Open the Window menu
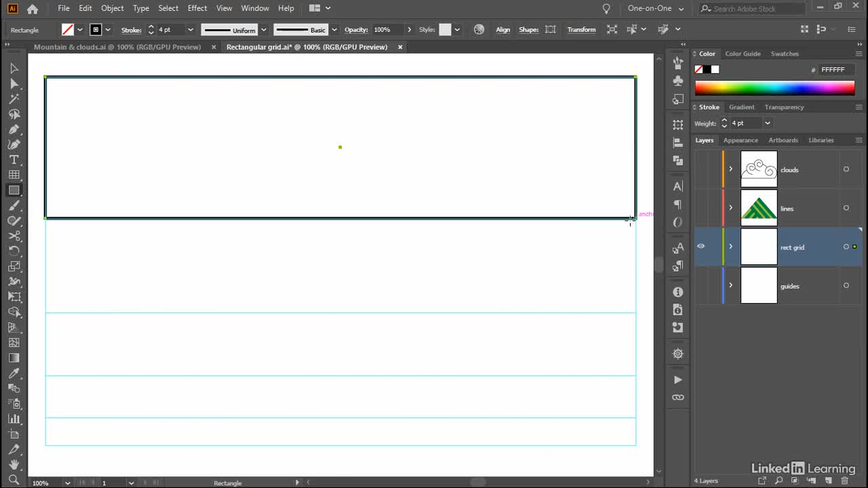This screenshot has height=488, width=868. point(255,8)
